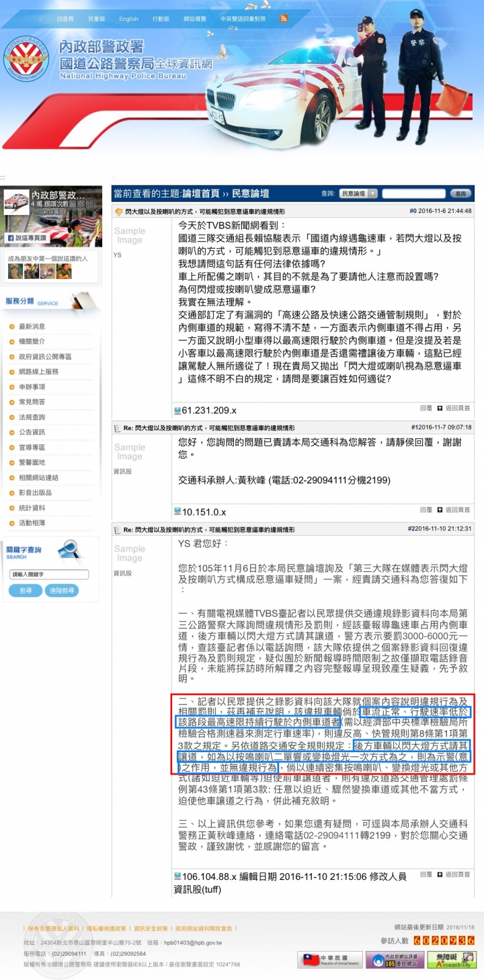
Task: Click the 返回頁首 arrow icon in first post
Action: click(x=440, y=408)
